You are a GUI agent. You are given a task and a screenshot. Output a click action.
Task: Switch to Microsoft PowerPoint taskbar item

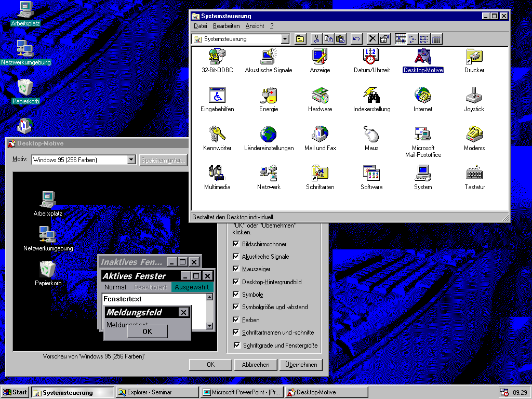point(241,392)
